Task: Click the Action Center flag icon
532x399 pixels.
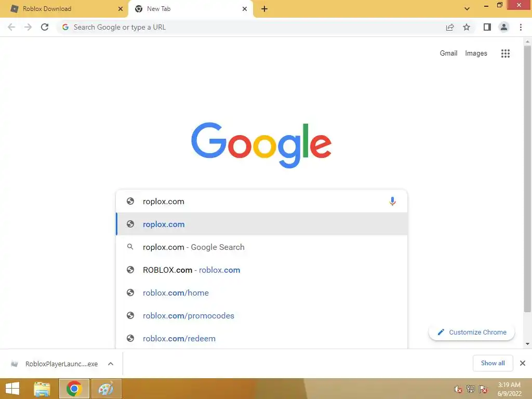Action: [483, 389]
